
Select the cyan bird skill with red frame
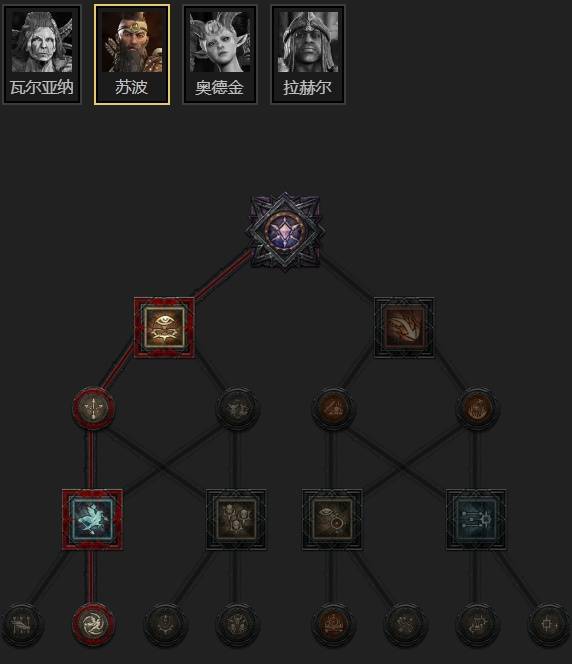coord(92,520)
